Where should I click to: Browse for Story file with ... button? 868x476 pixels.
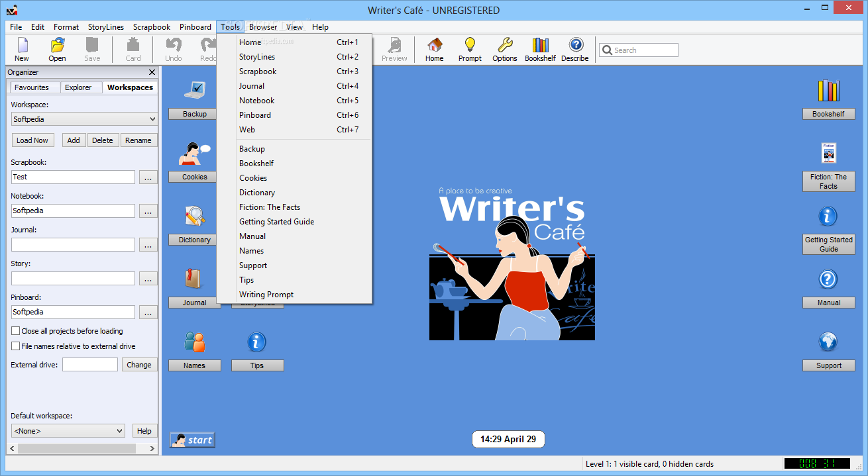[148, 279]
